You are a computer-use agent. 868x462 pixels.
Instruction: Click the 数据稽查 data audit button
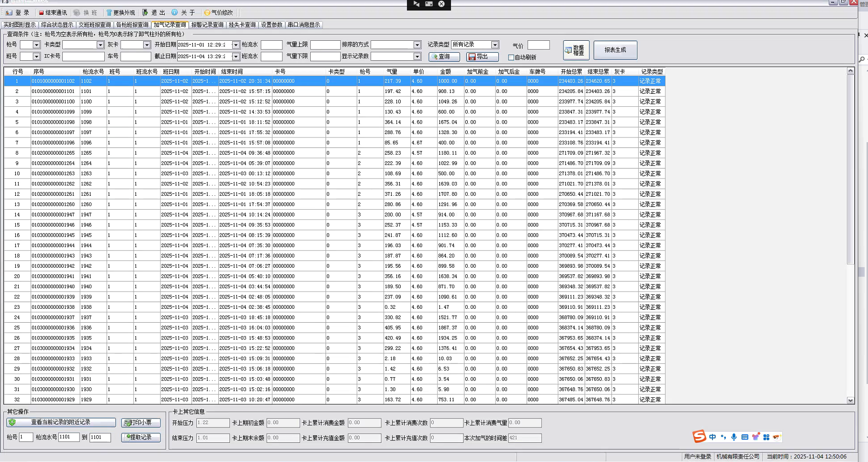(x=575, y=50)
